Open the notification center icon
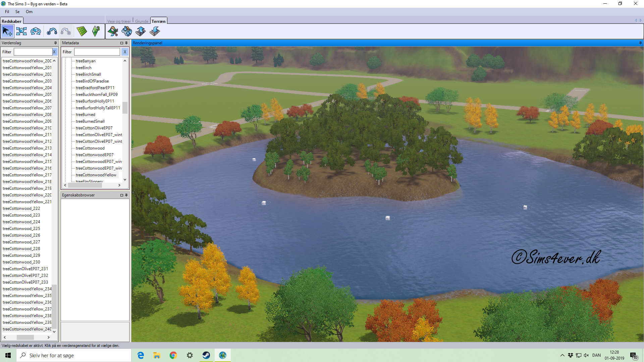Screen dimensions: 644x362 tap(633, 355)
